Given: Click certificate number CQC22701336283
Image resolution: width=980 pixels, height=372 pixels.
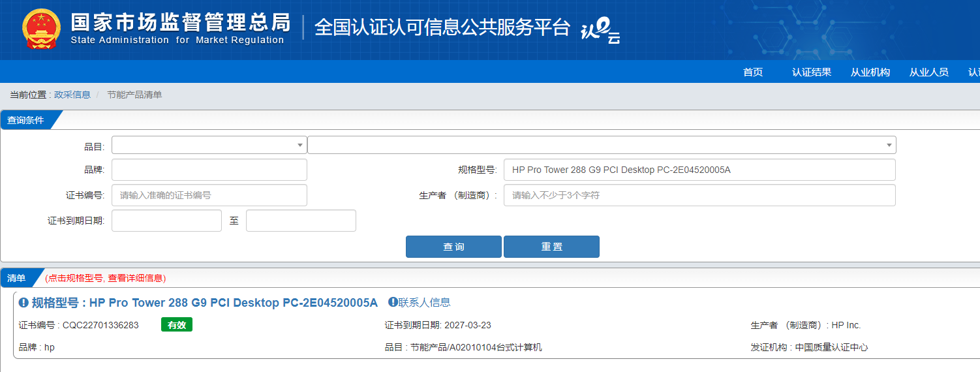Looking at the screenshot, I should pyautogui.click(x=100, y=325).
